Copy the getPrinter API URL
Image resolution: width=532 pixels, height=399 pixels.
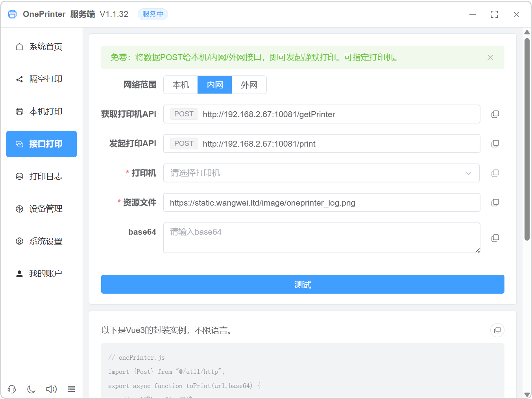[495, 114]
